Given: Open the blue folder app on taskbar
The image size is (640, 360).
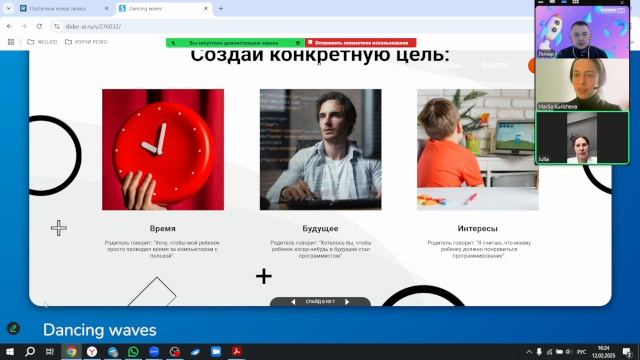Looking at the screenshot, I should [x=216, y=351].
